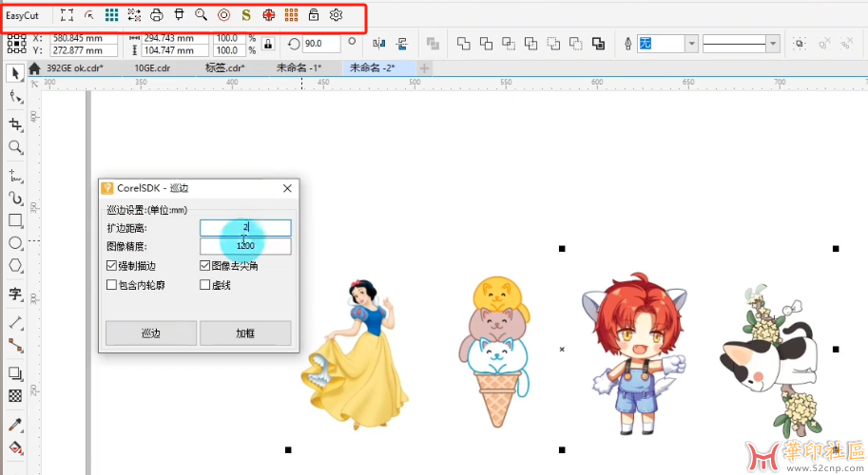The image size is (868, 475).
Task: Select the Drop Shadow tool
Action: click(15, 373)
